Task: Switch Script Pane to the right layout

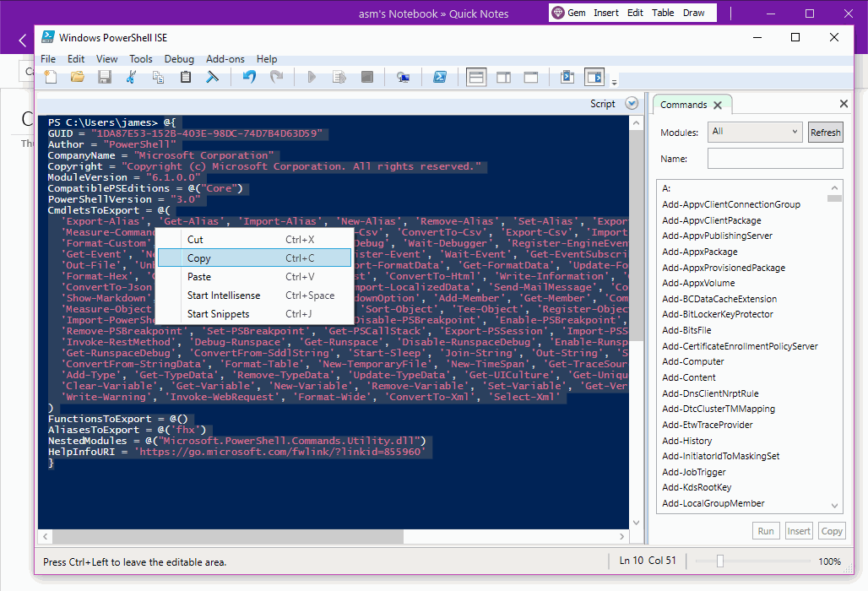Action: (503, 77)
